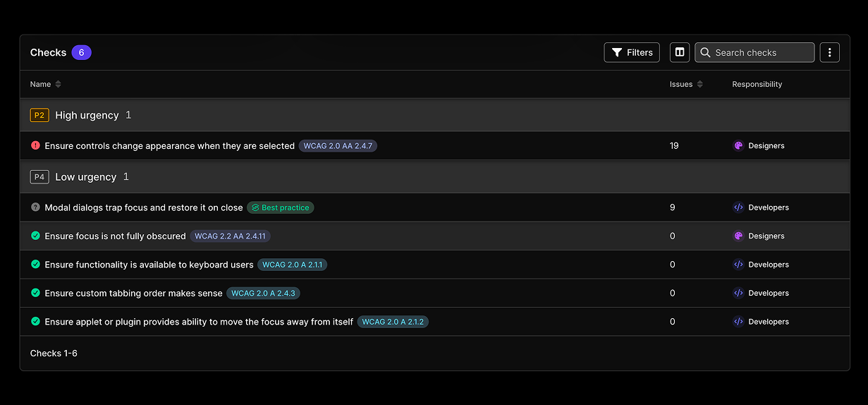Click the 0 issues count in tabbing order row
Image resolution: width=868 pixels, height=405 pixels.
(x=673, y=293)
